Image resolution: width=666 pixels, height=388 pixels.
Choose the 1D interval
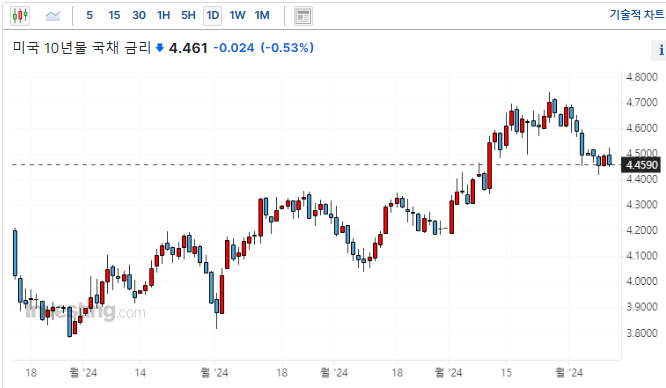point(212,16)
